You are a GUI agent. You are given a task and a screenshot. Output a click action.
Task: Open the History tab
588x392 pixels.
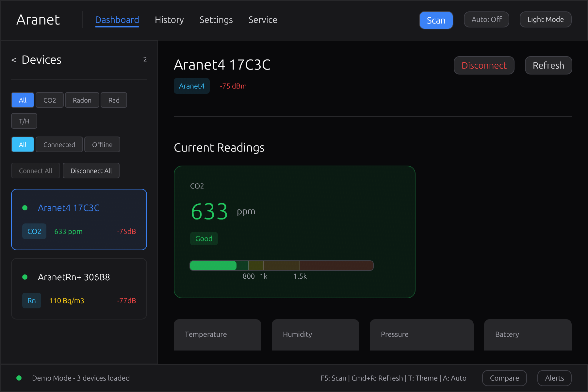[x=169, y=20]
